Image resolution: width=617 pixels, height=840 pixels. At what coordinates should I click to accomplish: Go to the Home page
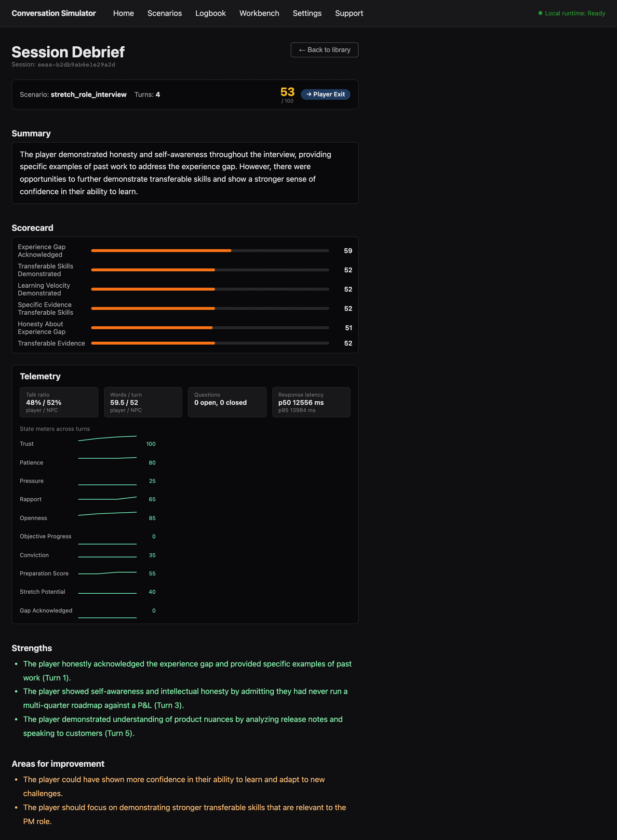pos(123,13)
